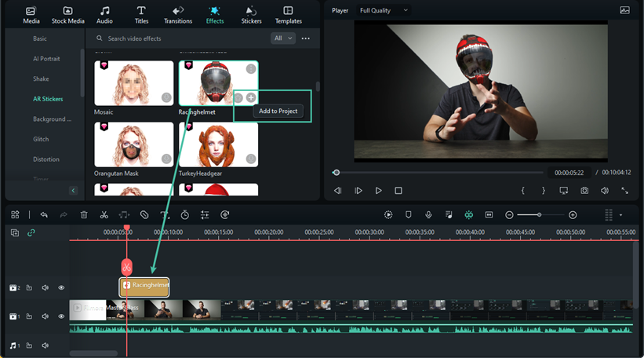Step back one frame

click(x=337, y=191)
